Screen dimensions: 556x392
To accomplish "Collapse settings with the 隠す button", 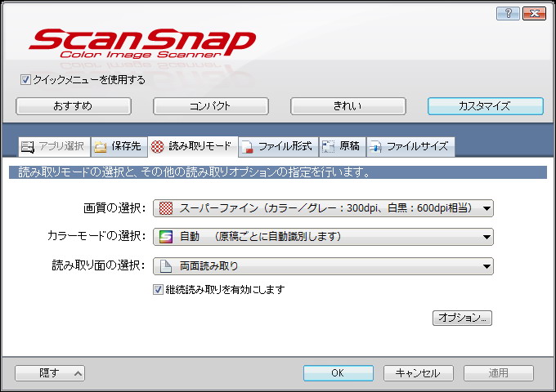I will click(50, 373).
